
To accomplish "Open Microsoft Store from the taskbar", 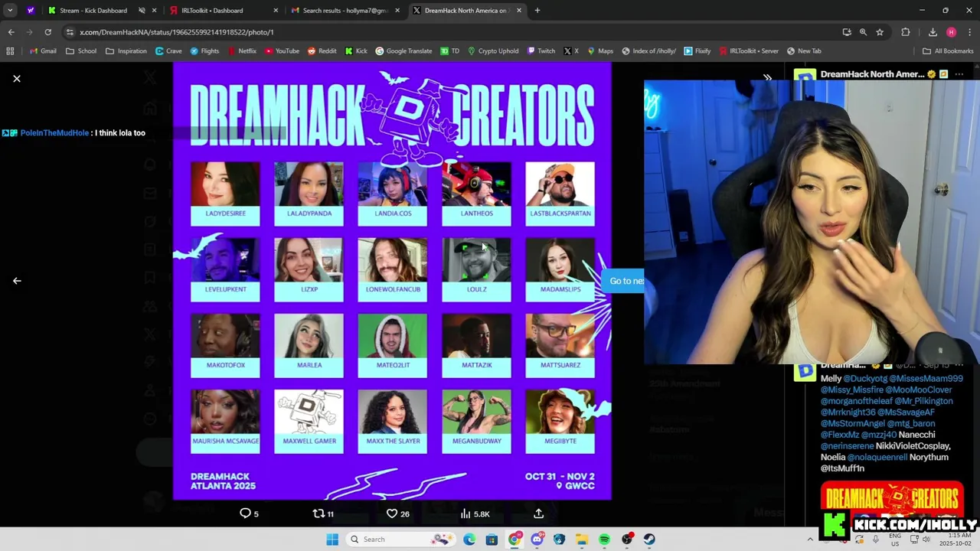I will [492, 540].
